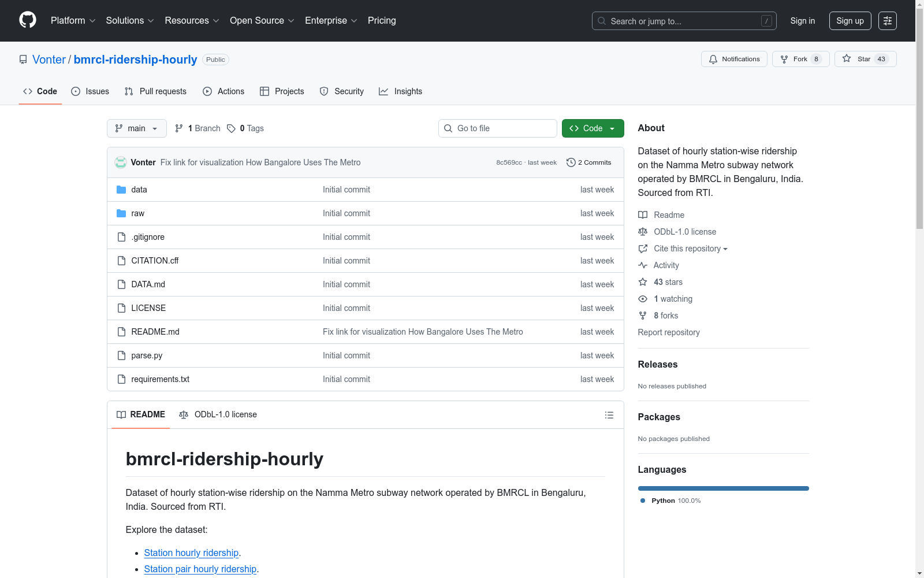Open the data folder icon
924x578 pixels.
point(121,190)
